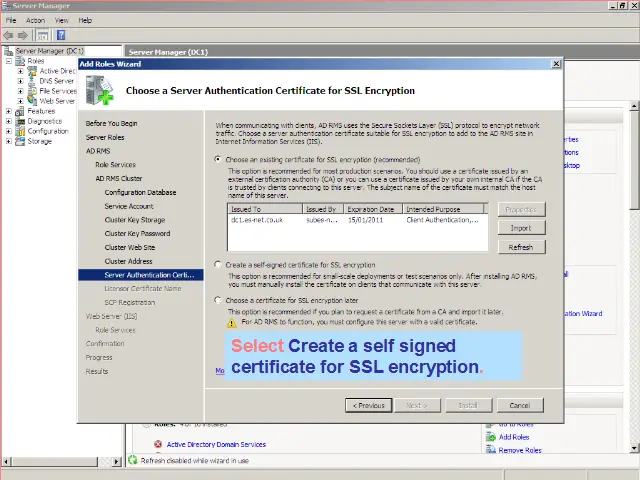The image size is (640, 480).
Task: Click the Show/Hide console tree toolbar icon
Action: pyautogui.click(x=42, y=36)
